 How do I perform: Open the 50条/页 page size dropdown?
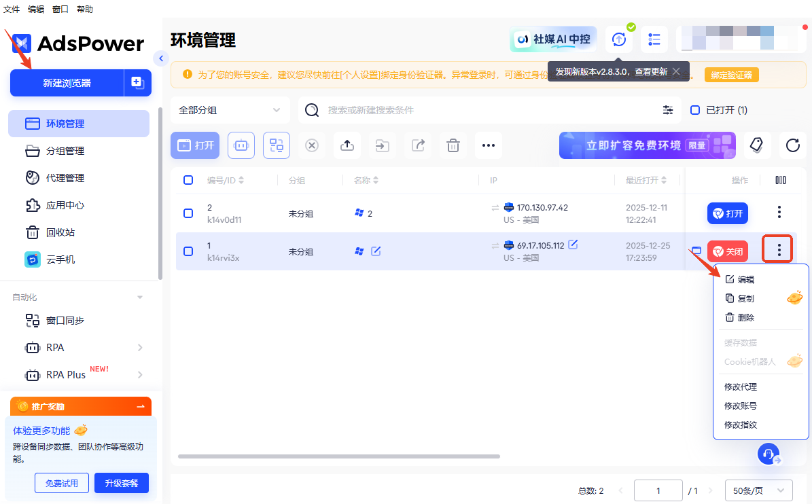[758, 490]
